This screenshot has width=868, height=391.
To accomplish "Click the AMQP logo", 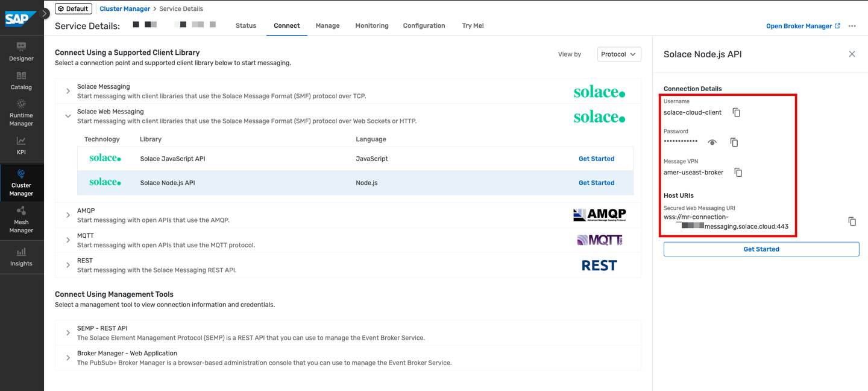I will (599, 215).
